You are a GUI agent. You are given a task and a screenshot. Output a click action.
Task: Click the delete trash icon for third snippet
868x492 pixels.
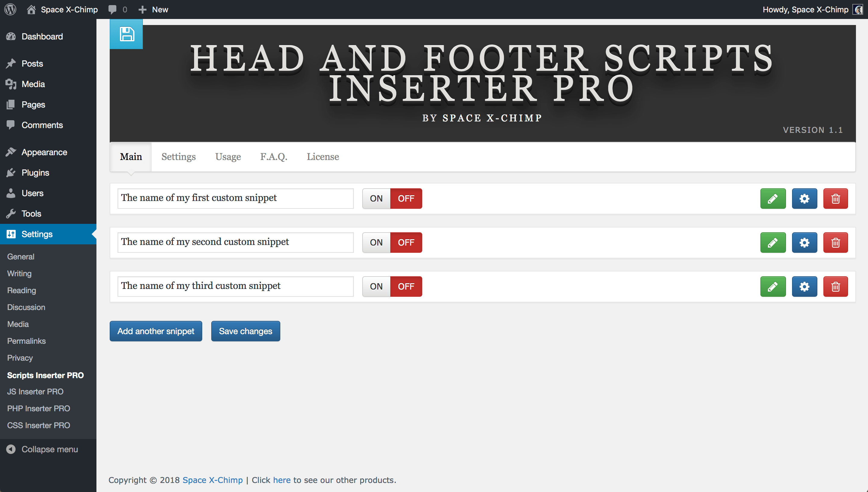836,287
